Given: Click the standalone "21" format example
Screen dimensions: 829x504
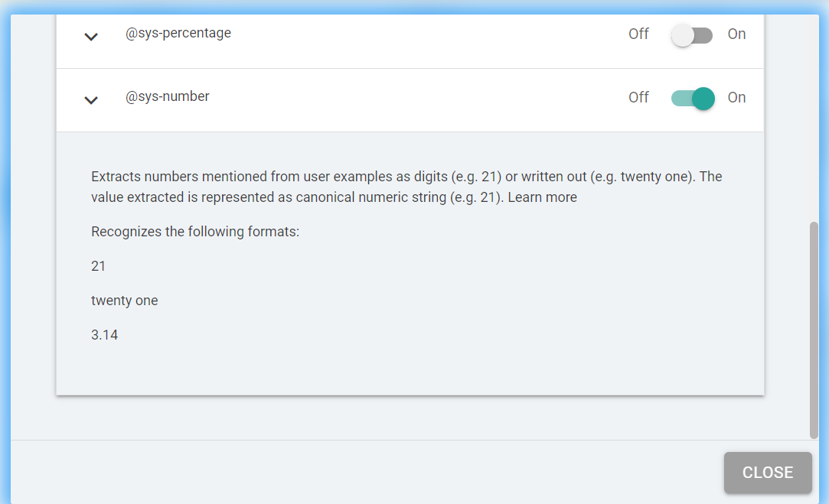Looking at the screenshot, I should tap(98, 266).
